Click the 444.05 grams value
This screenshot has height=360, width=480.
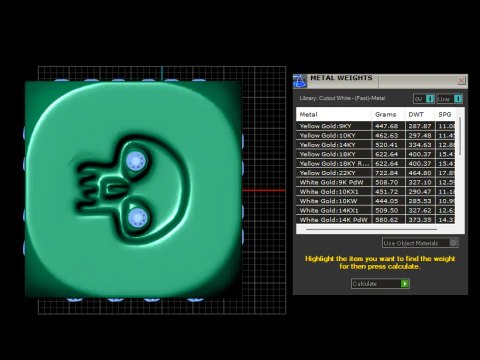(386, 201)
